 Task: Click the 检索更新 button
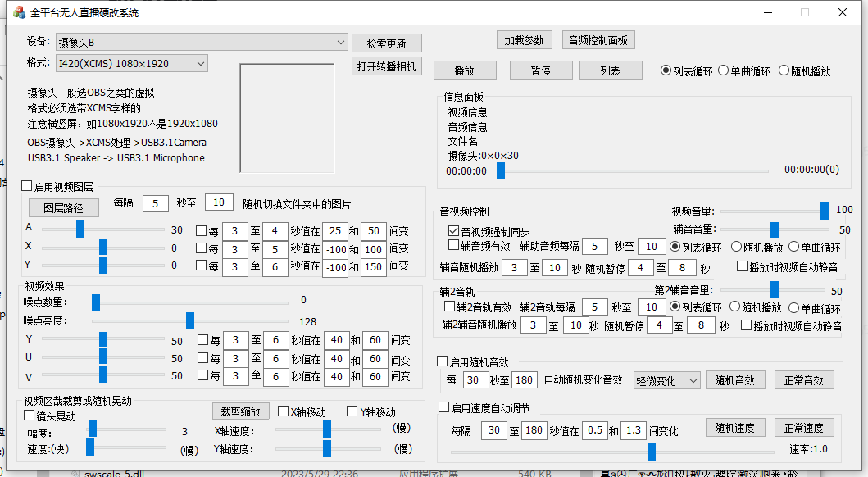[386, 43]
